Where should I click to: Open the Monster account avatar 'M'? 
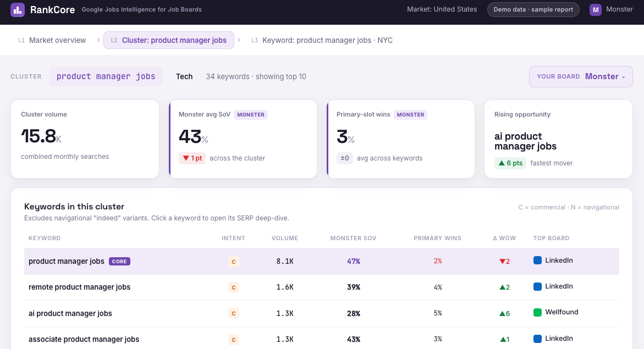pos(596,9)
